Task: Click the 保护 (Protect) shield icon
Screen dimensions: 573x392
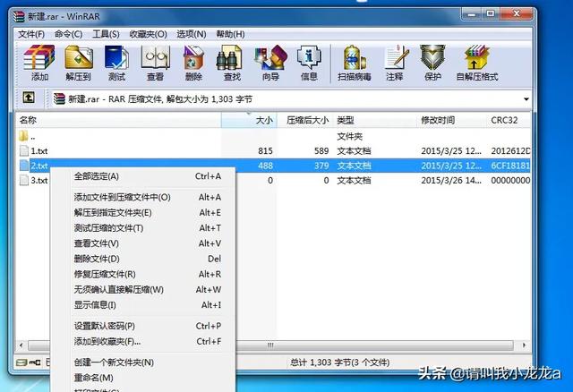Action: click(x=432, y=57)
